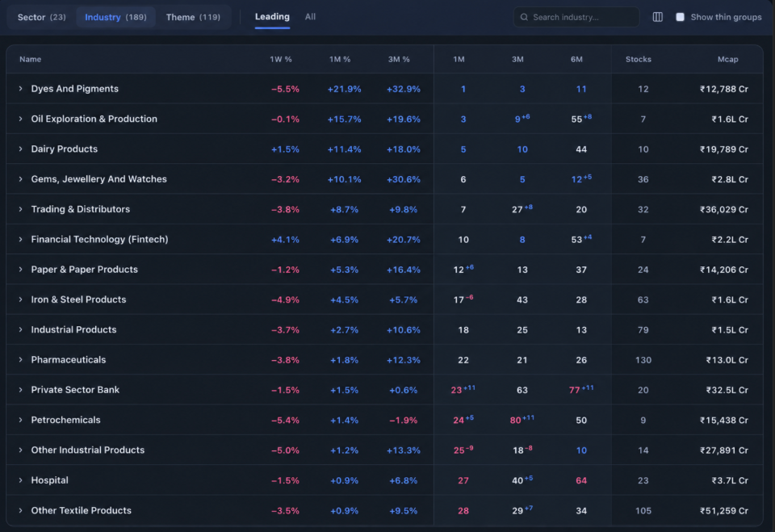The image size is (775, 532).
Task: Expand the Dairy Products row
Action: (x=21, y=149)
